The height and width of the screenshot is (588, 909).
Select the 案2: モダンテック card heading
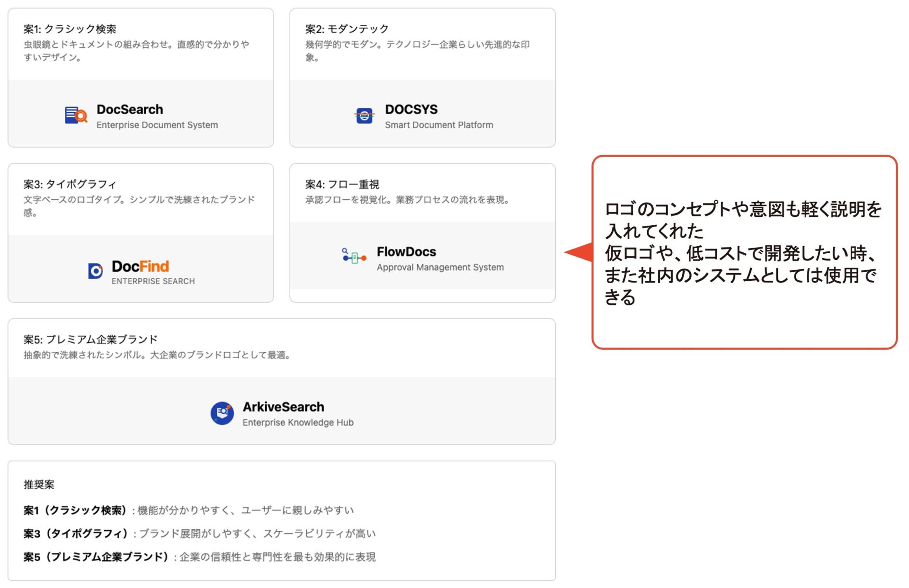pos(347,29)
